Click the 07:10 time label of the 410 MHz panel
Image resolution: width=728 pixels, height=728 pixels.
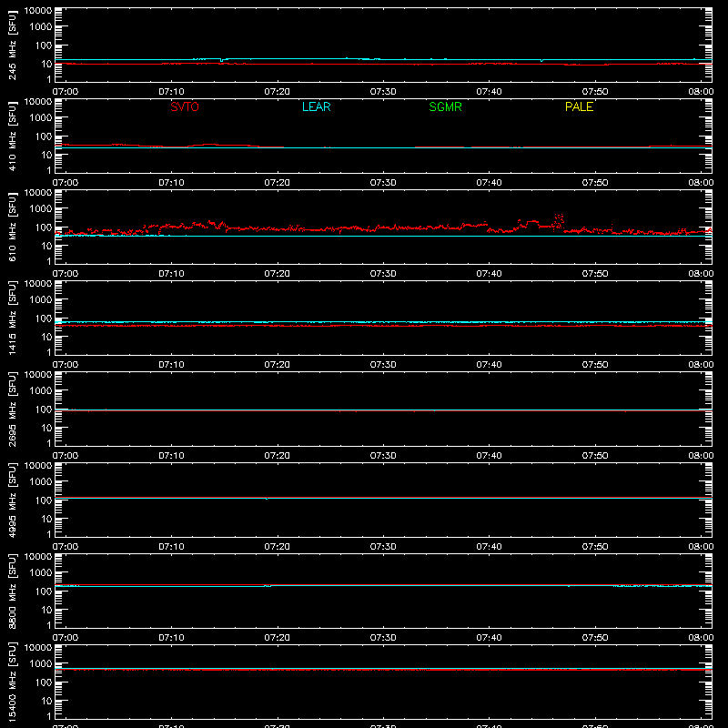tap(171, 183)
